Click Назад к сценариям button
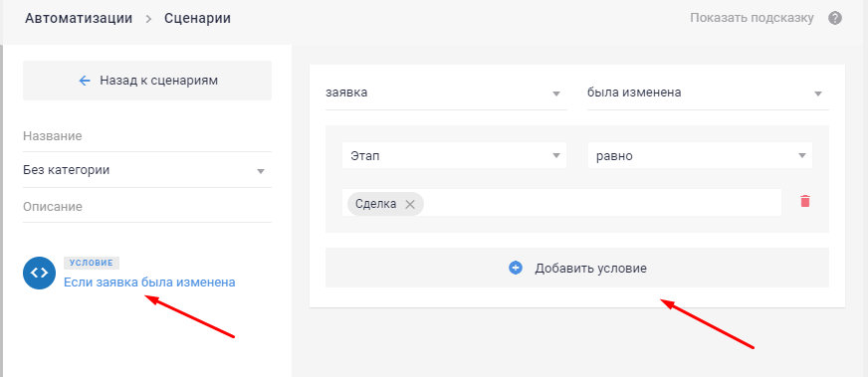Image resolution: width=868 pixels, height=377 pixels. [147, 81]
